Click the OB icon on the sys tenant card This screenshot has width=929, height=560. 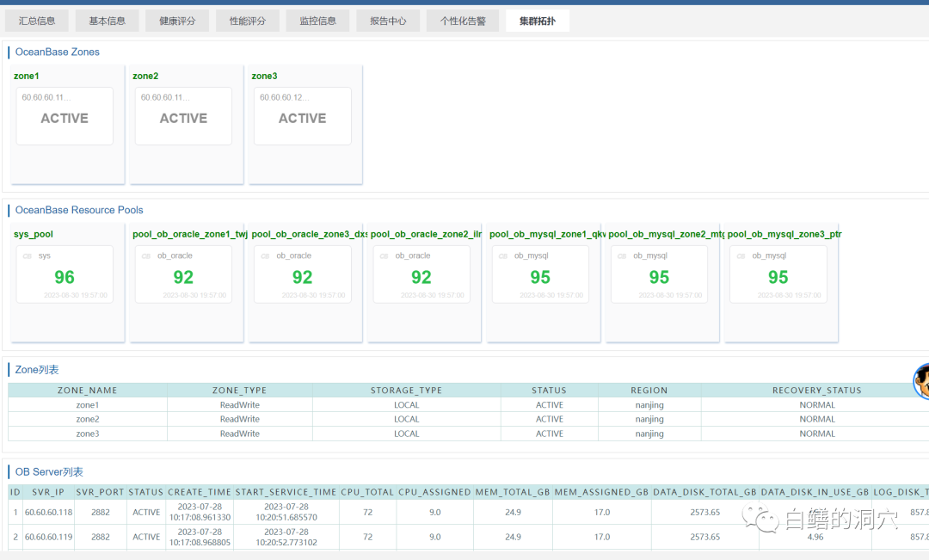tap(28, 256)
